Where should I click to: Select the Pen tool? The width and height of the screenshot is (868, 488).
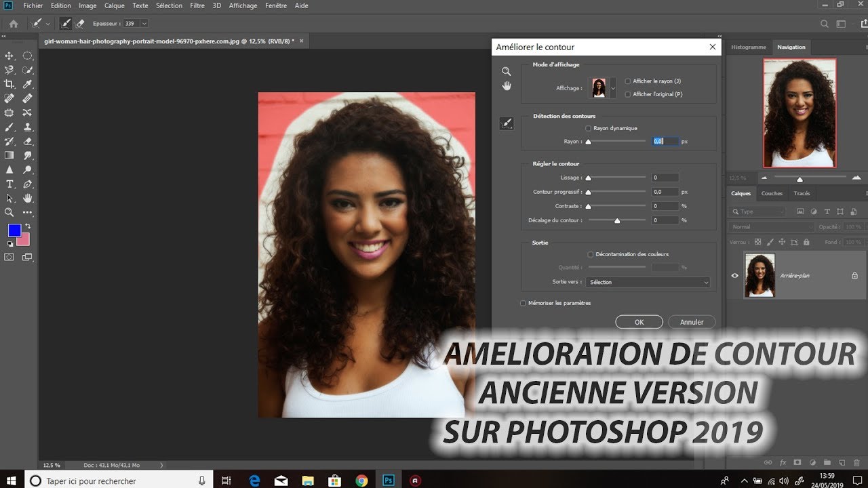28,184
